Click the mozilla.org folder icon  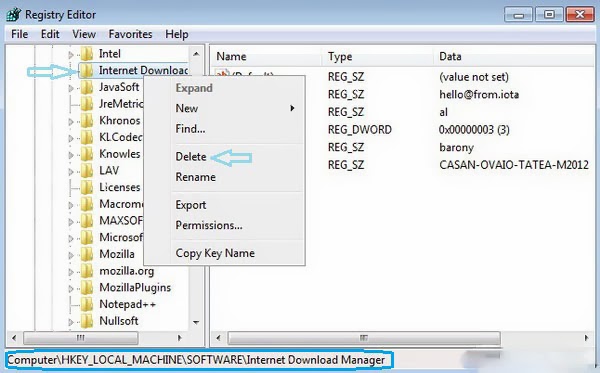coord(87,271)
